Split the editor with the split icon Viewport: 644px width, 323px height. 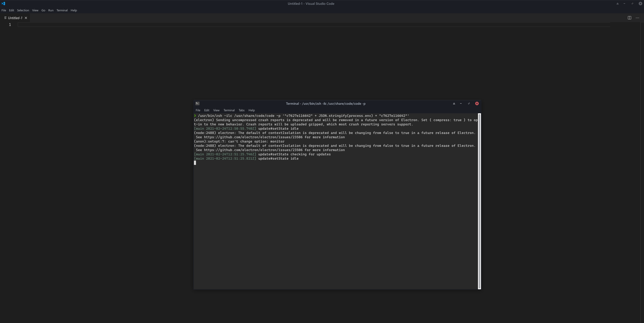(x=629, y=18)
